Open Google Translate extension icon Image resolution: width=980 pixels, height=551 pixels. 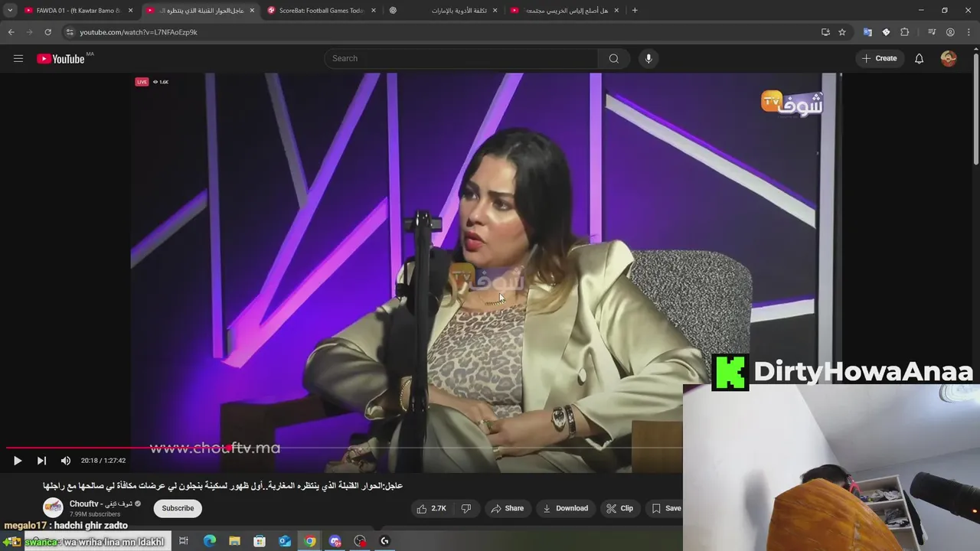867,32
